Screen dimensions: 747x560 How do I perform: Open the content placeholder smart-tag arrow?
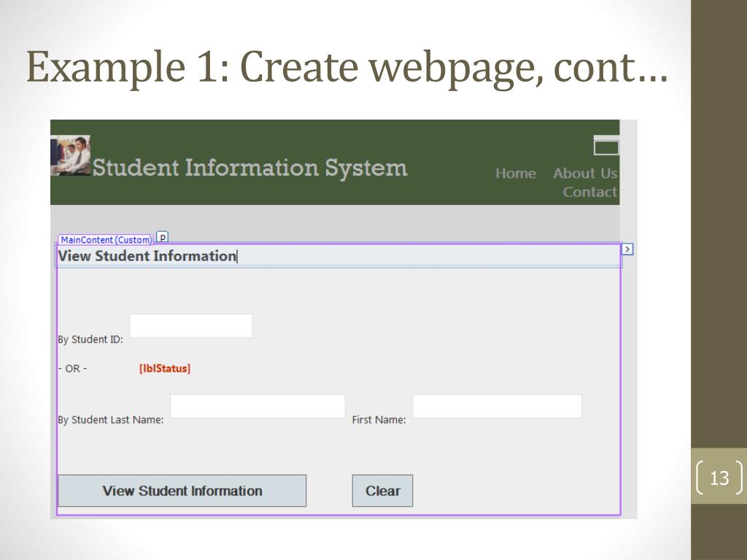pyautogui.click(x=627, y=249)
